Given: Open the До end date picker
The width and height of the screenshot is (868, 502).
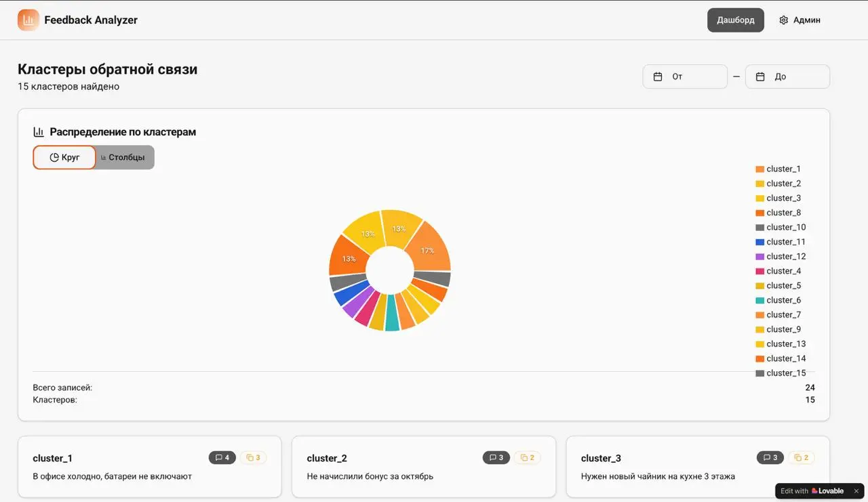Looking at the screenshot, I should [x=787, y=77].
